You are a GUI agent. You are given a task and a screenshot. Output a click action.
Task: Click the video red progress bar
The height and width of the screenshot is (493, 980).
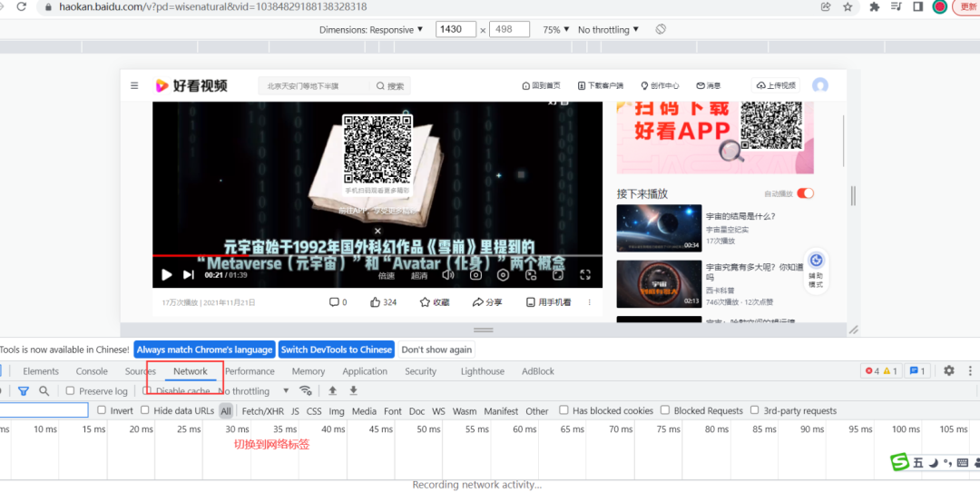377,255
